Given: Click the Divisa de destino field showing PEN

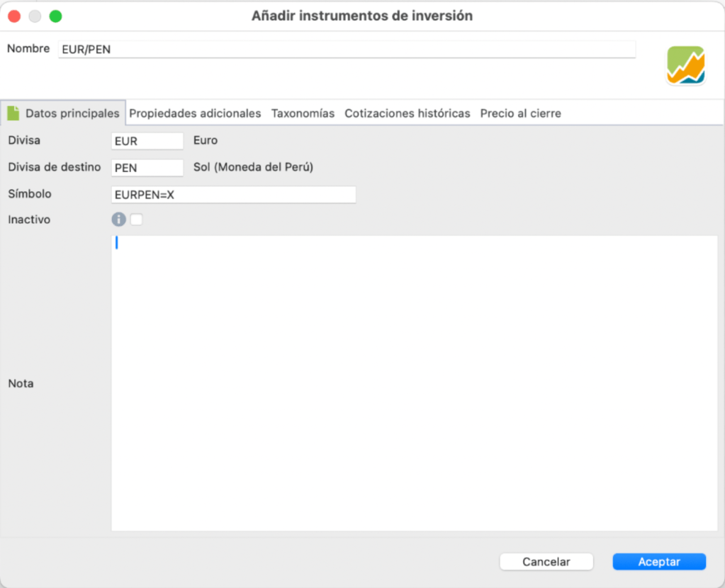Looking at the screenshot, I should pyautogui.click(x=147, y=168).
